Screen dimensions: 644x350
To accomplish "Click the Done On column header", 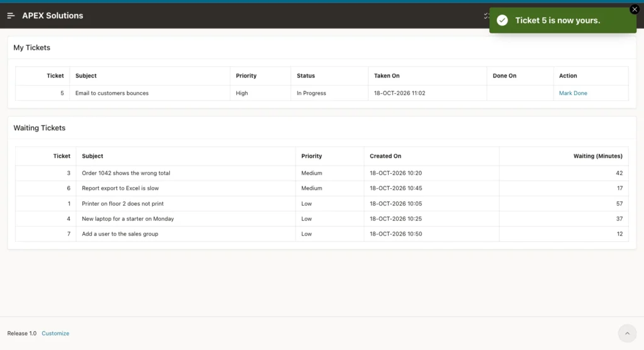I will (504, 76).
